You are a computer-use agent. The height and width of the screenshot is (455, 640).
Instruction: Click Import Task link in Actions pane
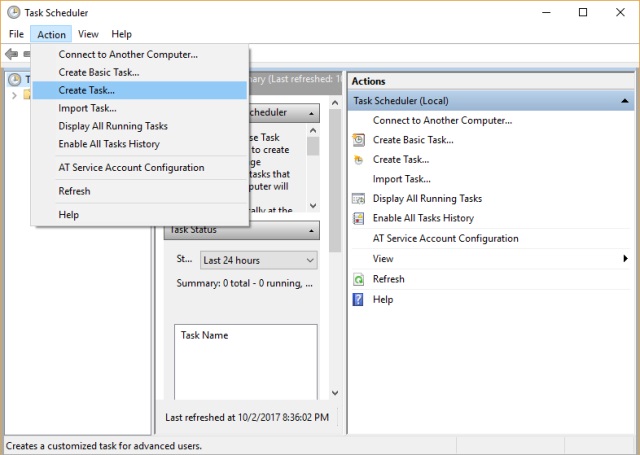pos(402,179)
